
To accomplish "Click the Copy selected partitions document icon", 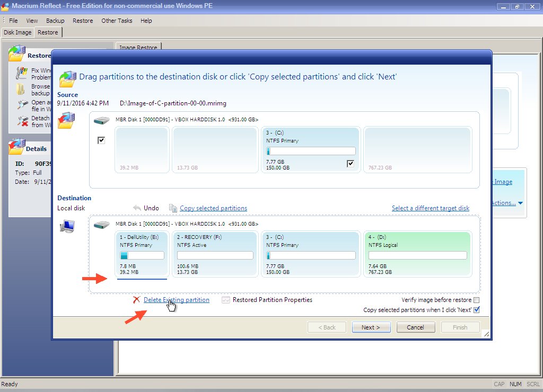I will coord(173,208).
